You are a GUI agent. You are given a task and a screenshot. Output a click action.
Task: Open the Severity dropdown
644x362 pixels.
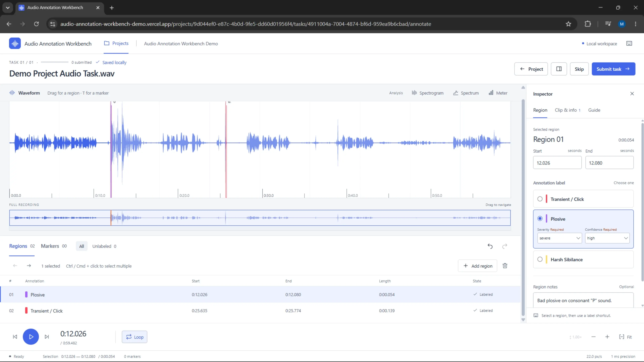pyautogui.click(x=559, y=238)
